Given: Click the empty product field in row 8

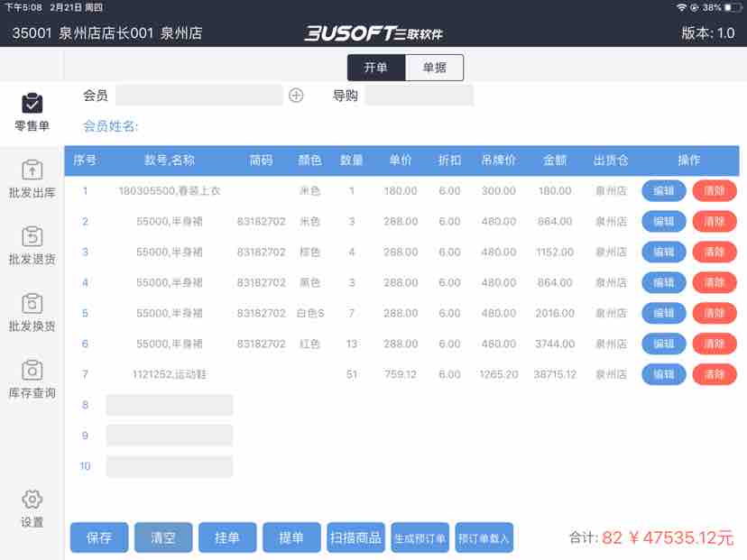Looking at the screenshot, I should tap(170, 405).
